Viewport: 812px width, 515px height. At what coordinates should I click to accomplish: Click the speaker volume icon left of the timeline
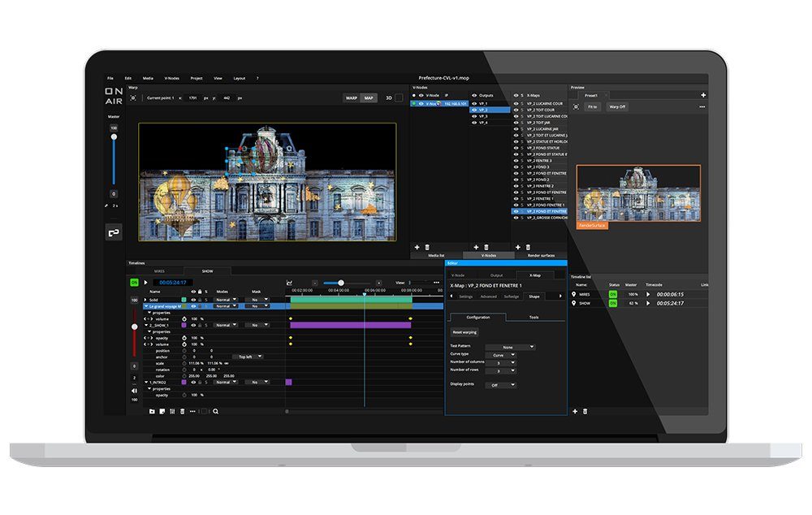pos(134,391)
